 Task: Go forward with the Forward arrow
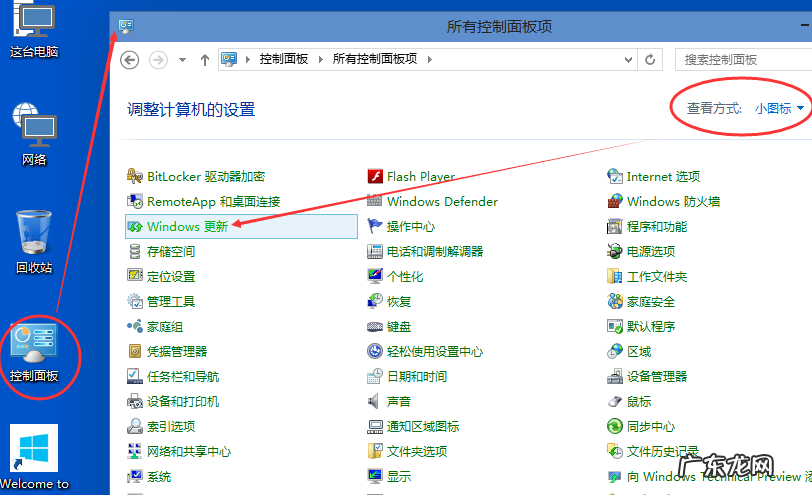click(158, 60)
